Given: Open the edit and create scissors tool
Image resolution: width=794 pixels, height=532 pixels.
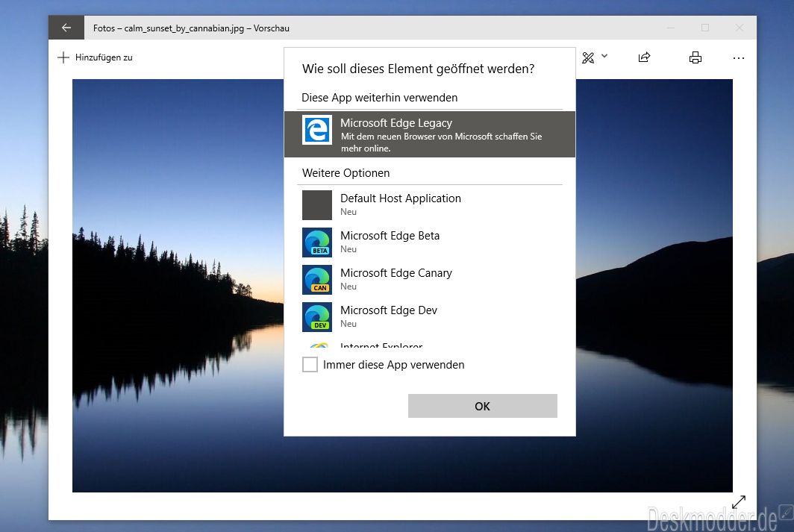Looking at the screenshot, I should tap(588, 57).
